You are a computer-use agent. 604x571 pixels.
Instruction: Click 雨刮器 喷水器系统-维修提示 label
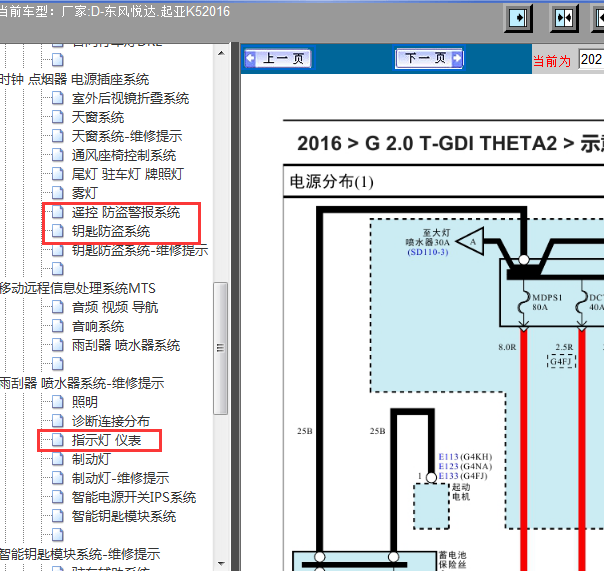[82, 383]
